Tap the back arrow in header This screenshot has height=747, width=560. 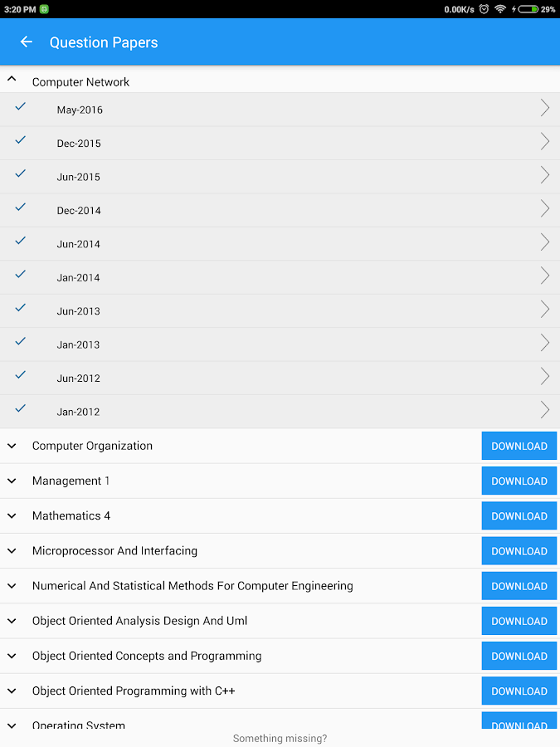point(27,42)
